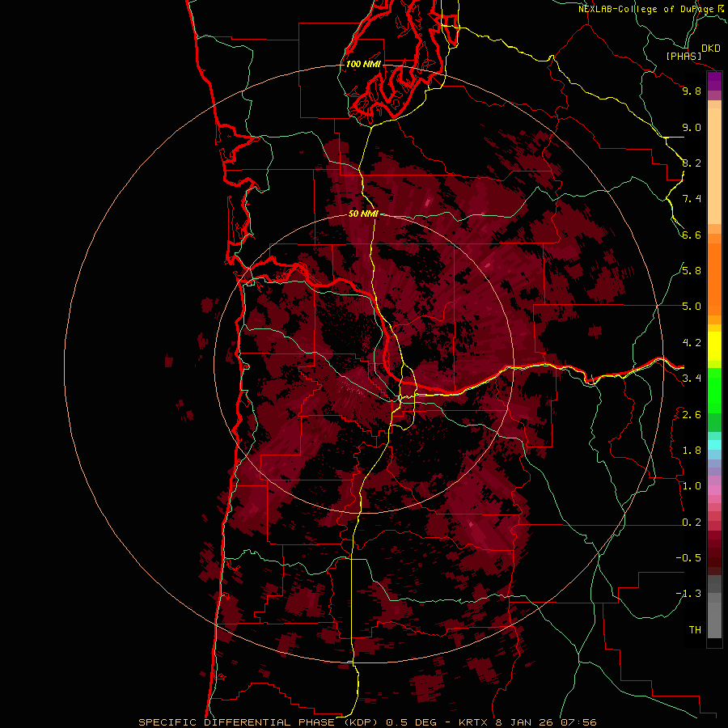Click the 5.8 legend value
Screen dimensions: 728x728
pyautogui.click(x=692, y=271)
